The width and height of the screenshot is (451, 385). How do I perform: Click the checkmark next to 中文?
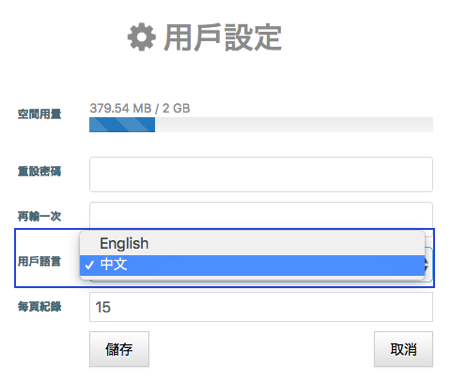click(x=89, y=265)
